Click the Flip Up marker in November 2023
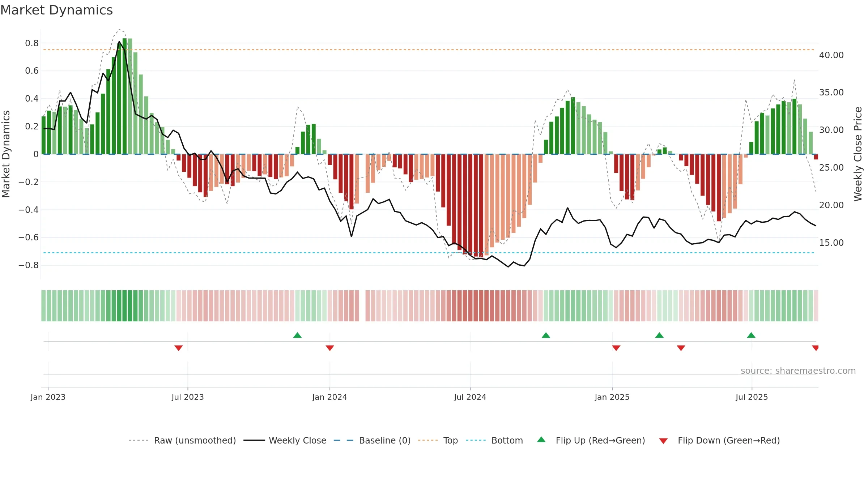This screenshot has width=868, height=488. (x=297, y=335)
